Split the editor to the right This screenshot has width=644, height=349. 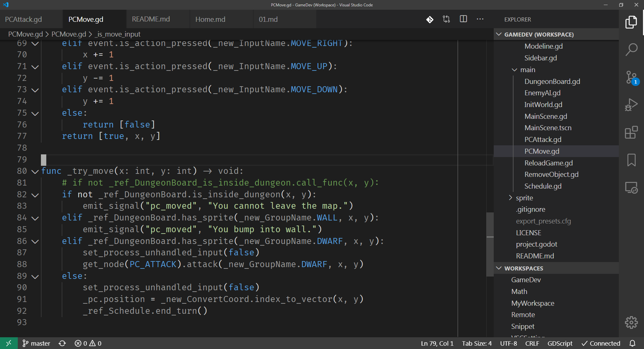pos(463,19)
